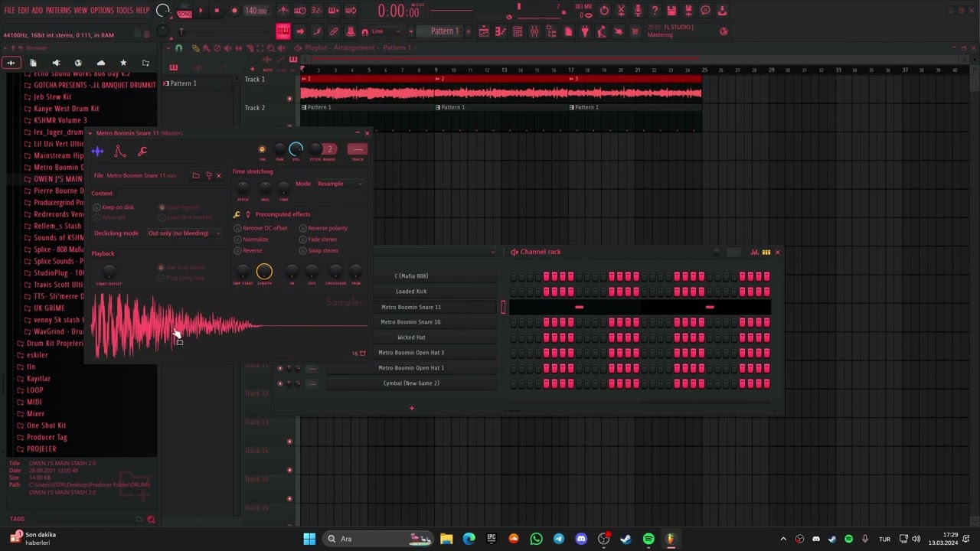This screenshot has width=980, height=551.
Task: Open the PATTERNS menu
Action: click(58, 11)
